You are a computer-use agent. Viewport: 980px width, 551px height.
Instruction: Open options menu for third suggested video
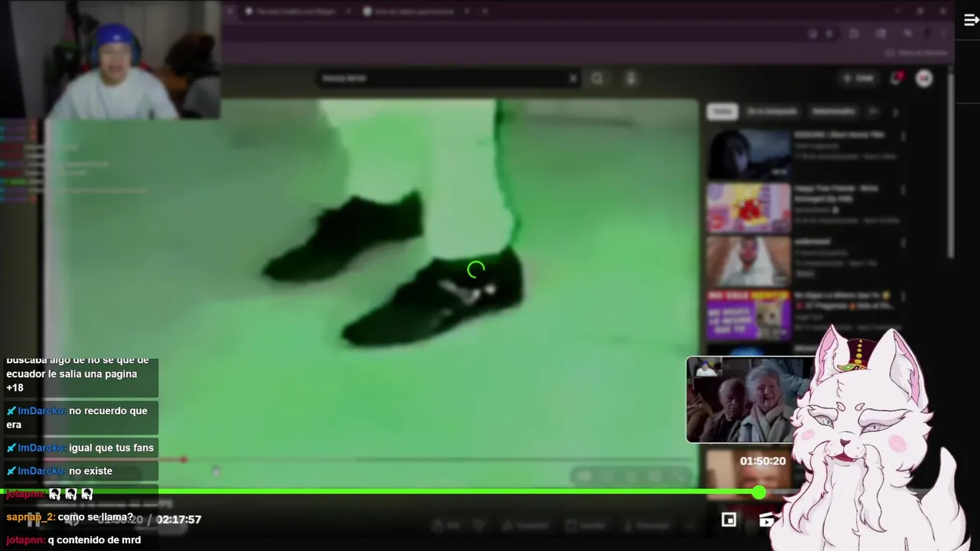[x=903, y=243]
